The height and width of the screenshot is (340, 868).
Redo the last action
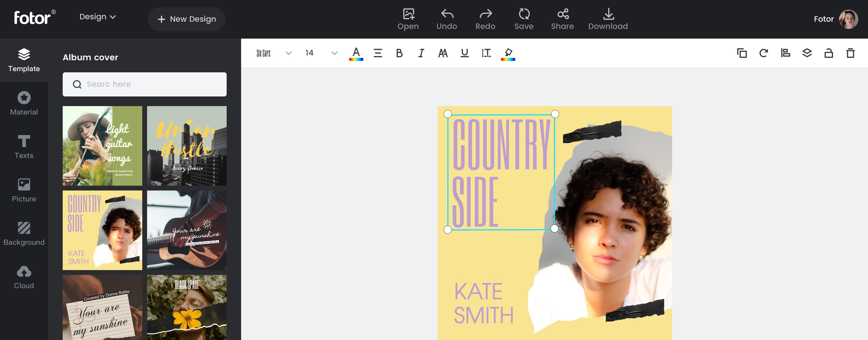point(485,19)
